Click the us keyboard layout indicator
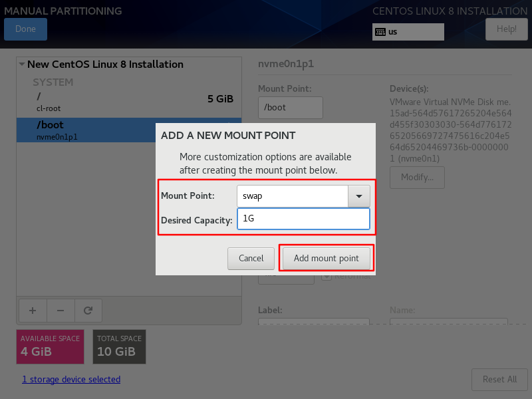The image size is (532, 399). [x=408, y=32]
